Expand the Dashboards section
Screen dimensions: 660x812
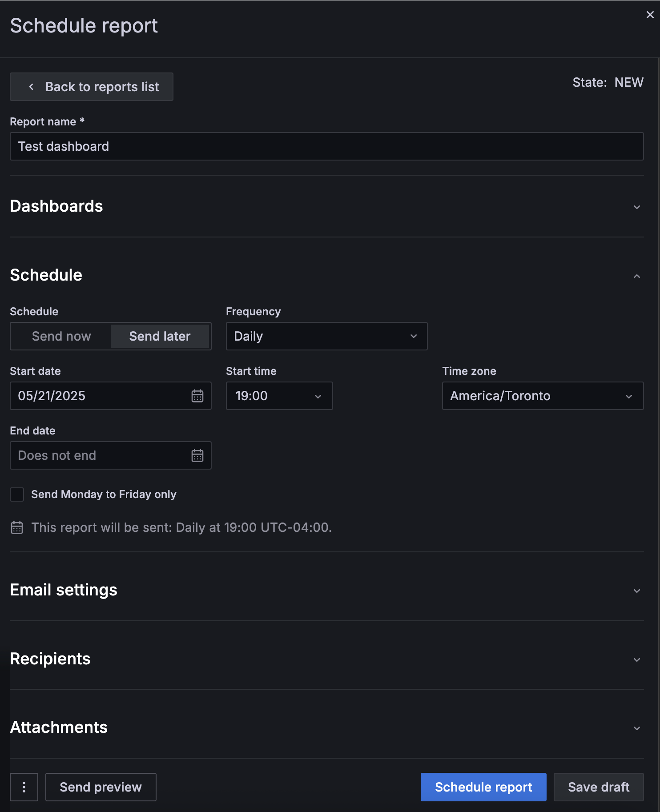pyautogui.click(x=636, y=207)
